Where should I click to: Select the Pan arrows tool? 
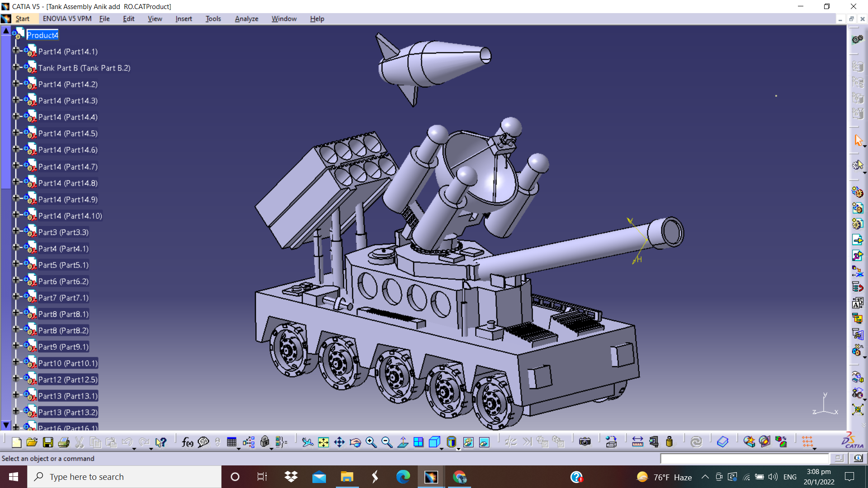(x=339, y=442)
